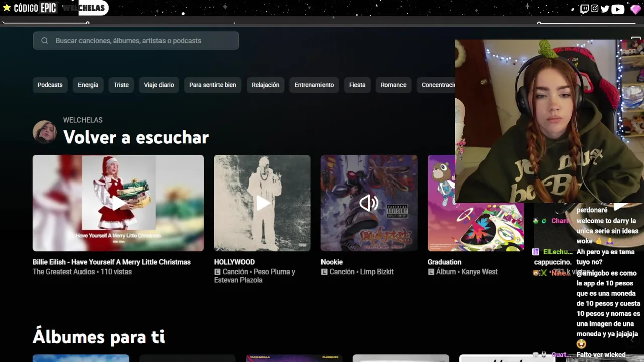Open the 'Peso Pluma y Estevan Plazola' artist link
644x362 pixels.
click(x=255, y=276)
